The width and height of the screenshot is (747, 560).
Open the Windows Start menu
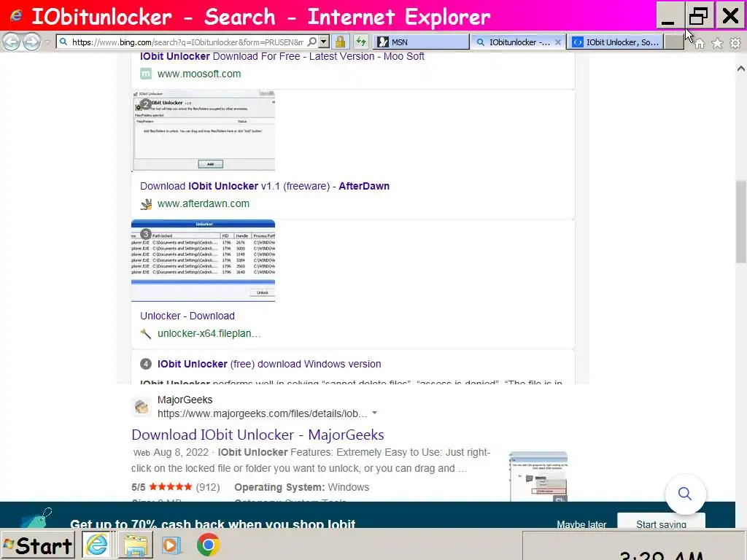pos(38,545)
